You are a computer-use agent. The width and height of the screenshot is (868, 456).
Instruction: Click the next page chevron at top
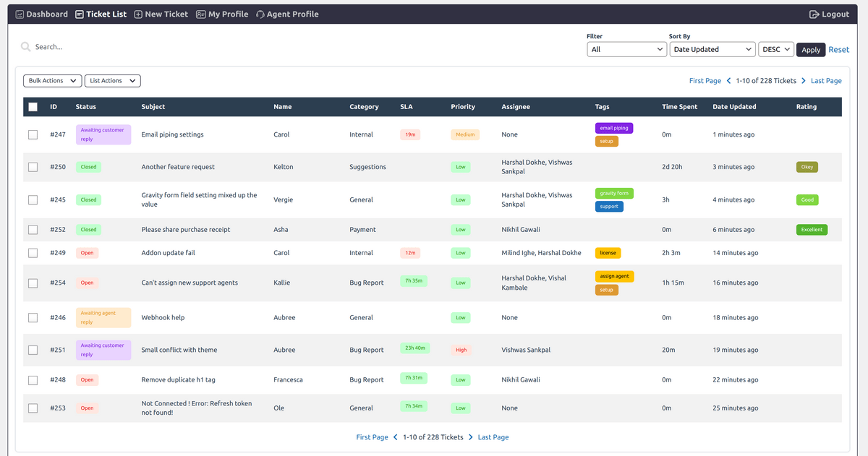(x=804, y=81)
